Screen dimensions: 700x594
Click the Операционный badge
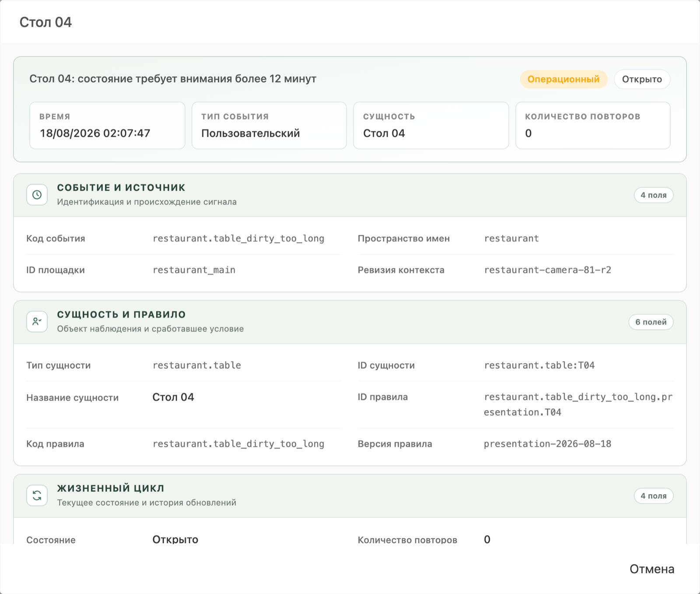click(x=563, y=79)
